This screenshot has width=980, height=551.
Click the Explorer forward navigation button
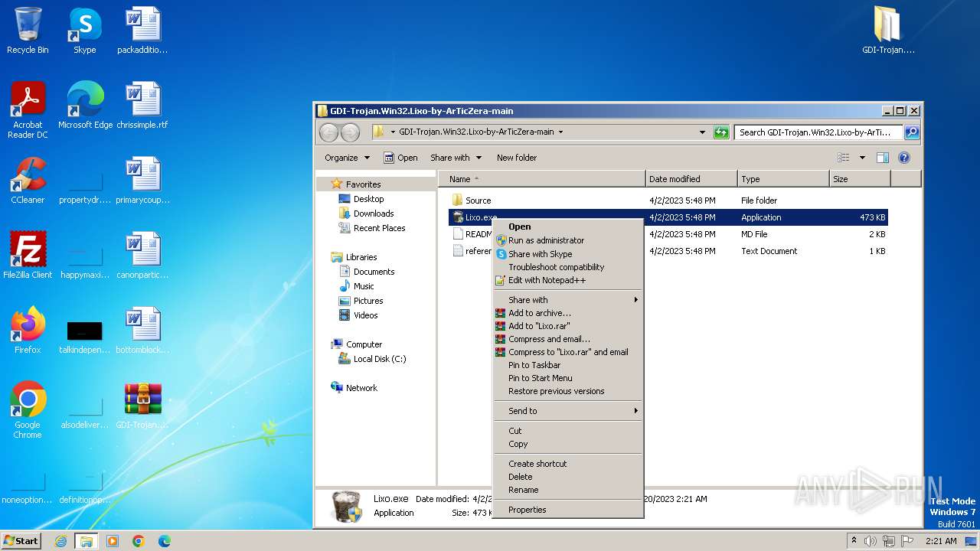(x=350, y=132)
